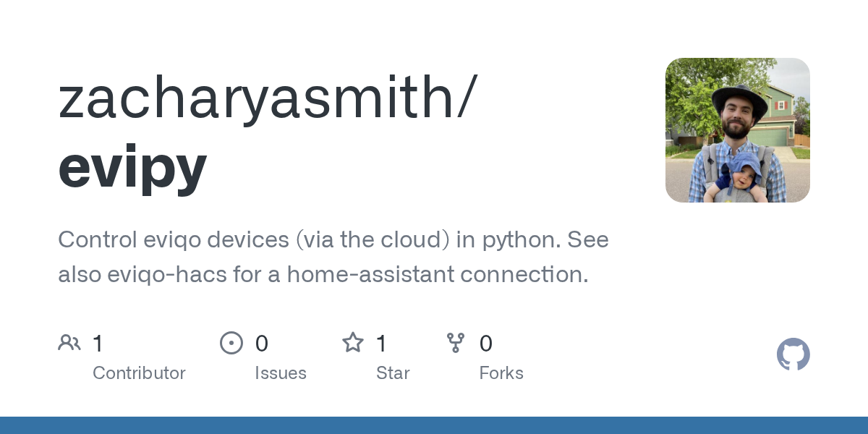The height and width of the screenshot is (434, 868).
Task: Click the issues circle-dot icon
Action: [231, 343]
